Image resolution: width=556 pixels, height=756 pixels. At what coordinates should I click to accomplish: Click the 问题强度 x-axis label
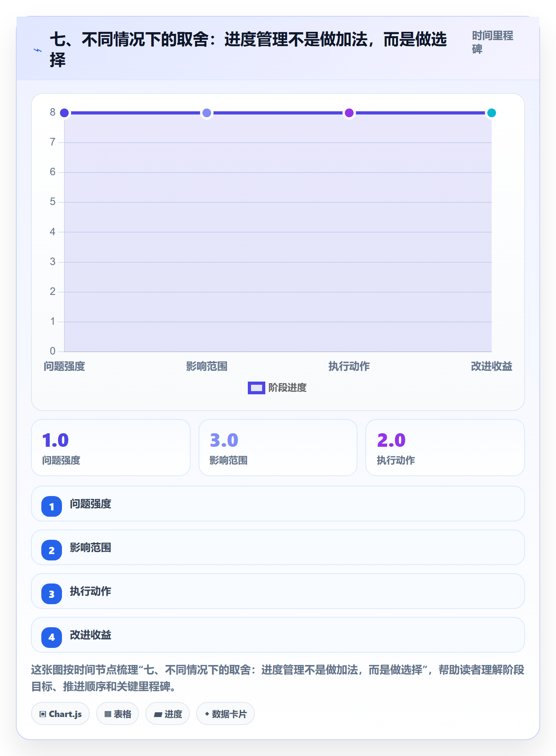coord(64,366)
